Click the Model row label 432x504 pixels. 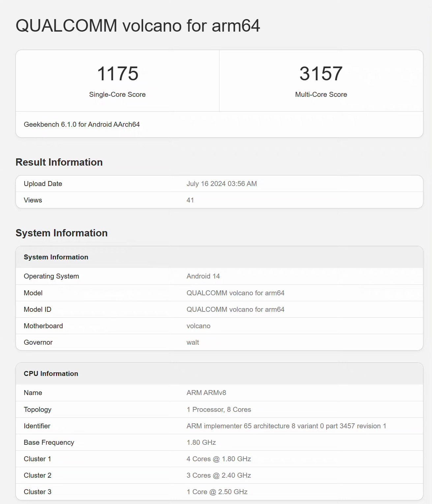tap(33, 293)
